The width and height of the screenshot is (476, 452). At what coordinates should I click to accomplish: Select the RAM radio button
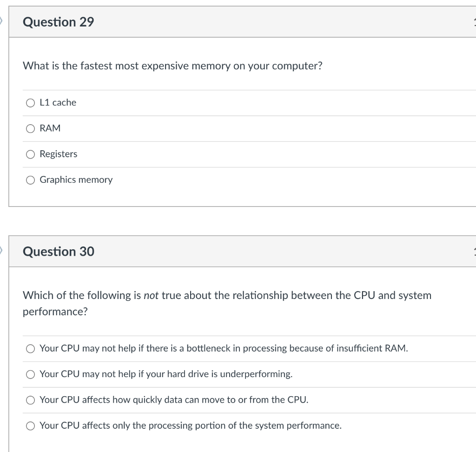pos(30,128)
